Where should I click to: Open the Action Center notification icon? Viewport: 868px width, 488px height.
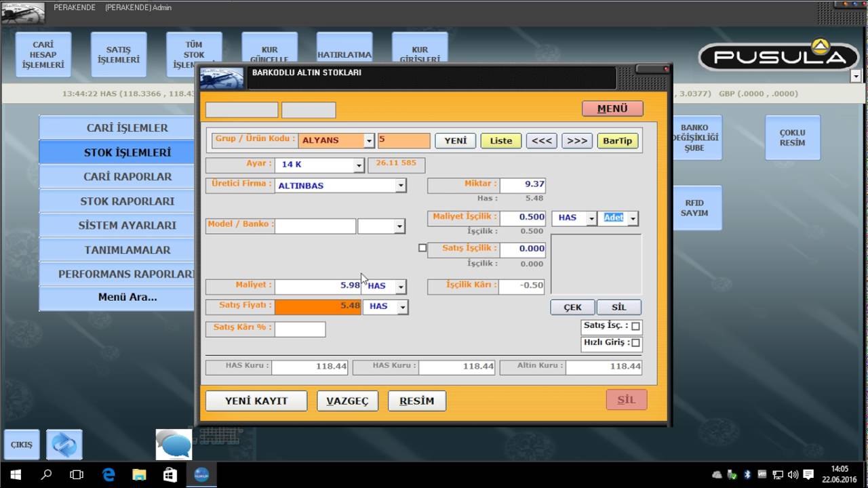click(808, 474)
